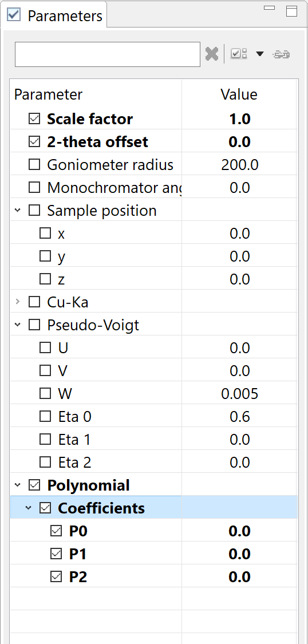The image size is (308, 644).
Task: Minimize the Parameters panel view
Action: point(270,7)
